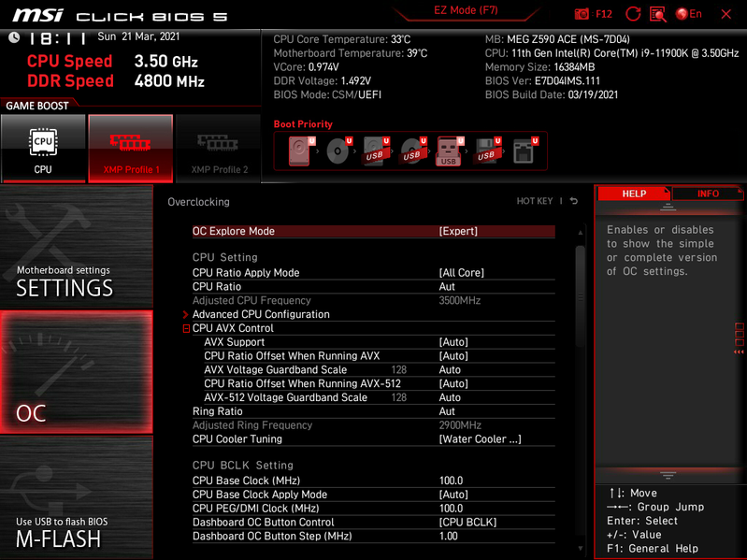The image size is (747, 560).
Task: Click the help panel bottom grip handle
Action: [x=668, y=476]
